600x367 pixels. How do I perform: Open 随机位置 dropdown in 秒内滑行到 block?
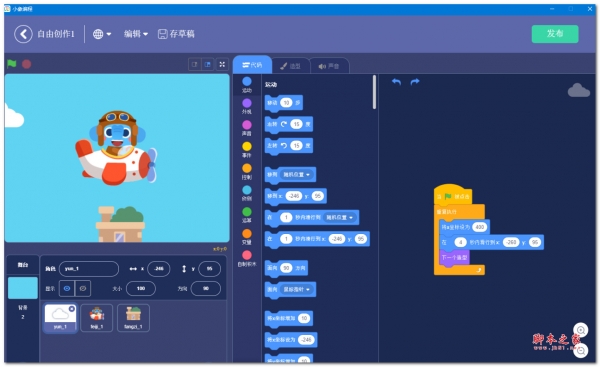(x=339, y=217)
